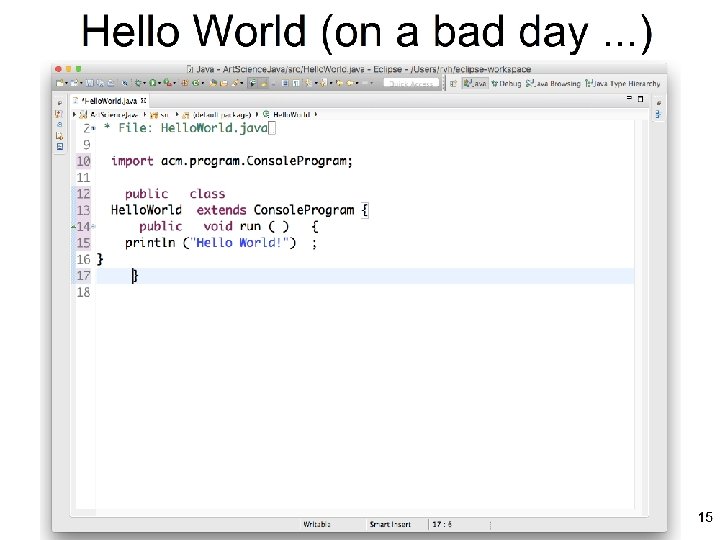Click the New file wizard icon
The height and width of the screenshot is (540, 720).
(60, 83)
